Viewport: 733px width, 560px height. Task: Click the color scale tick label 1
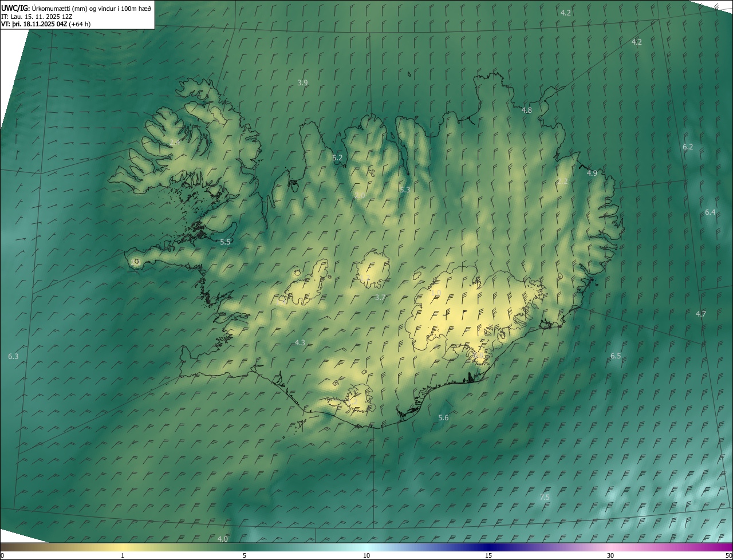(123, 555)
